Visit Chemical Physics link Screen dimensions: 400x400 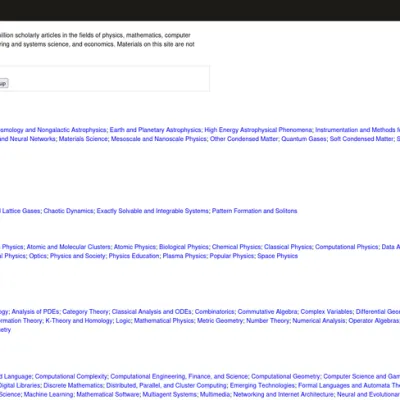(x=236, y=247)
